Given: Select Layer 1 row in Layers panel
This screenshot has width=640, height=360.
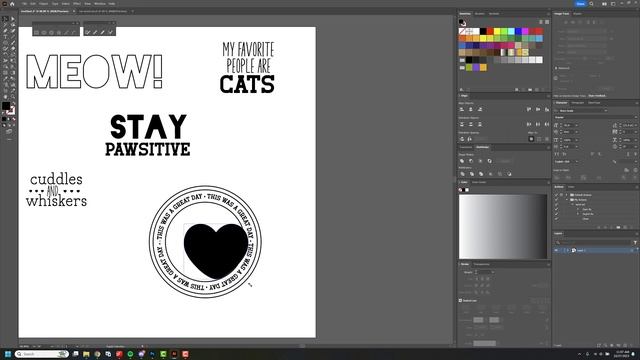Looking at the screenshot, I should (596, 250).
